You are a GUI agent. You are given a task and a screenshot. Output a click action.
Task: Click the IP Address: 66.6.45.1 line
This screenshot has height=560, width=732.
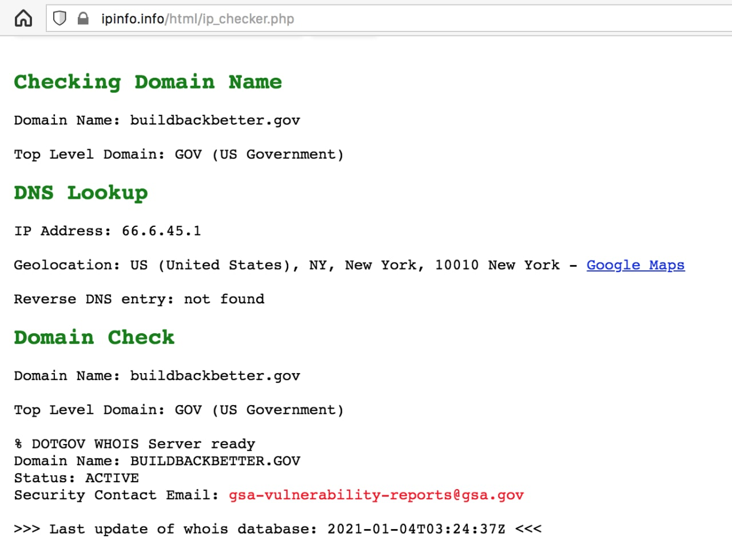108,231
